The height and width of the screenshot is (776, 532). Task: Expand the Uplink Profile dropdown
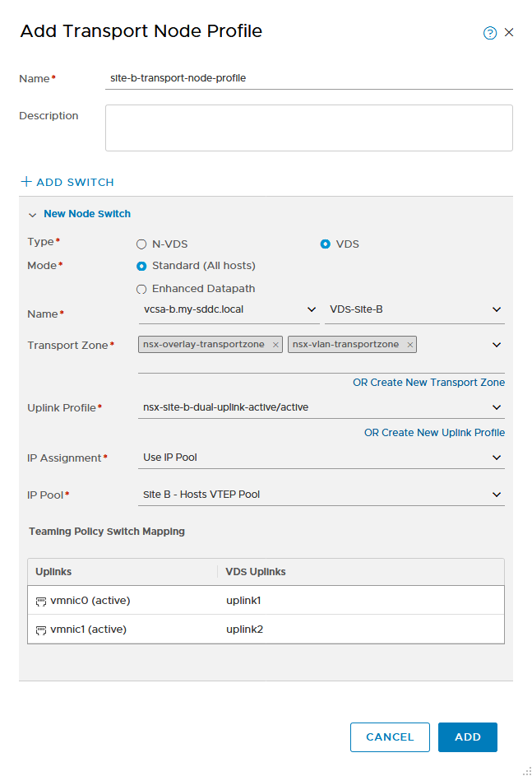(x=322, y=407)
